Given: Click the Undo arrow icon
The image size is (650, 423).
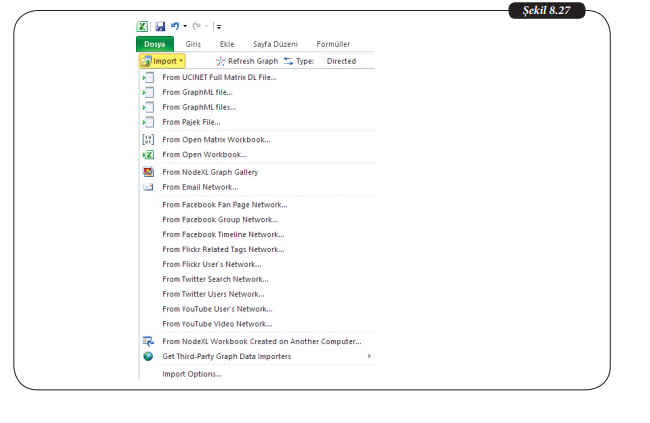Looking at the screenshot, I should 174,27.
